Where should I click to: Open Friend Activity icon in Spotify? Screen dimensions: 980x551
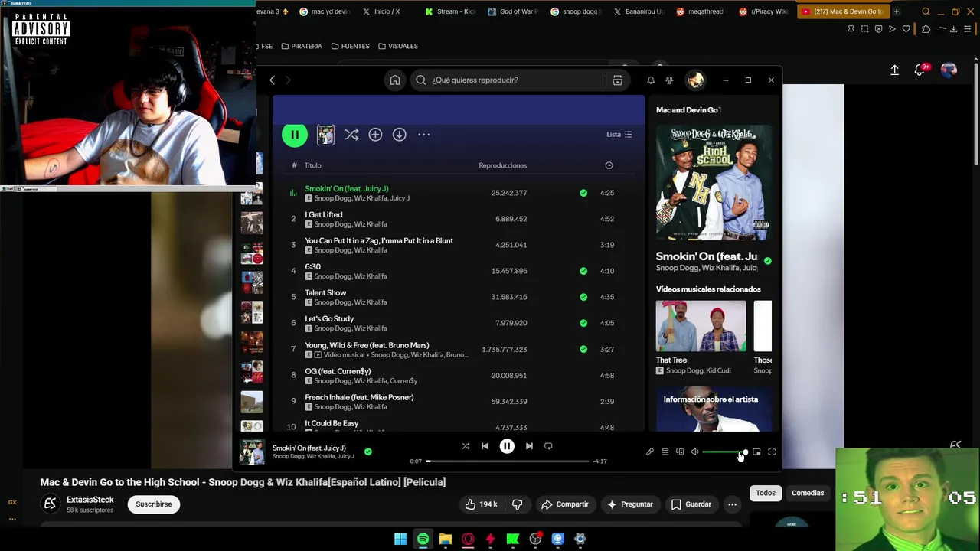coord(669,80)
